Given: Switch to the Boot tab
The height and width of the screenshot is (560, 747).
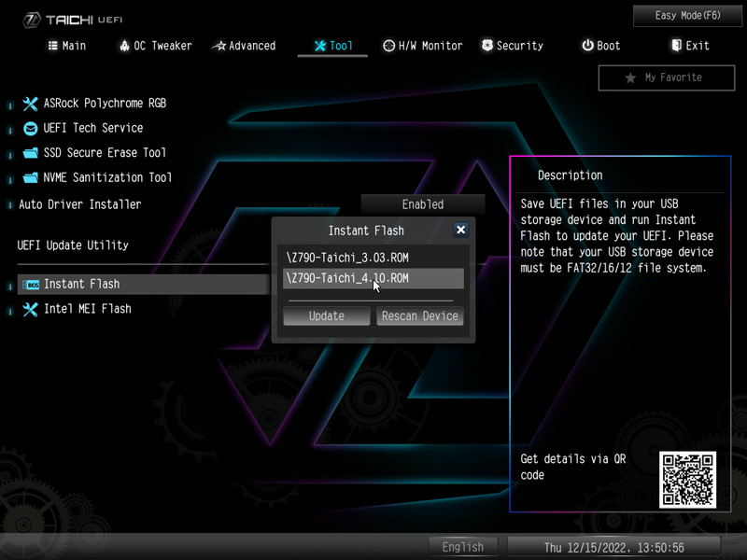Looking at the screenshot, I should [x=600, y=46].
